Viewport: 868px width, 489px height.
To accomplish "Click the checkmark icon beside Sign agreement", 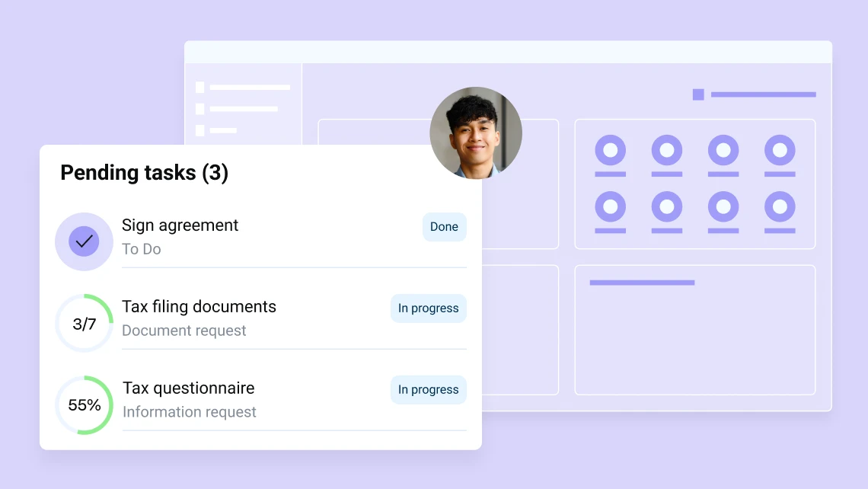I will [84, 241].
